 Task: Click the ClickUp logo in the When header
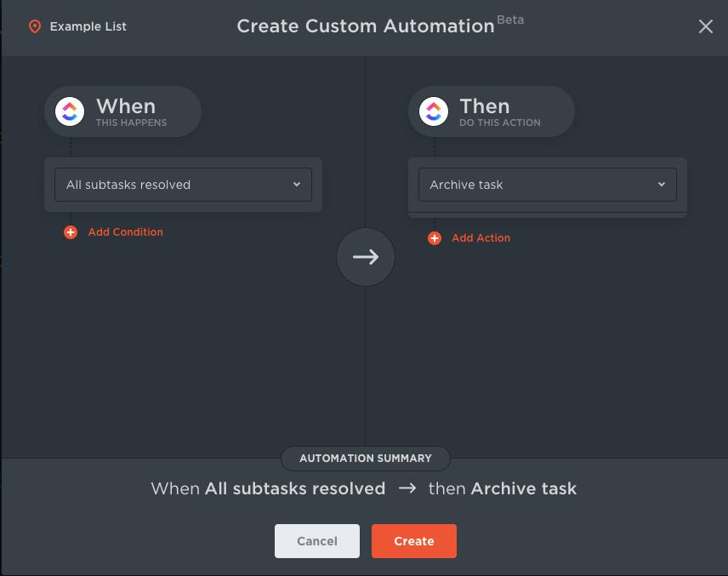click(x=70, y=112)
